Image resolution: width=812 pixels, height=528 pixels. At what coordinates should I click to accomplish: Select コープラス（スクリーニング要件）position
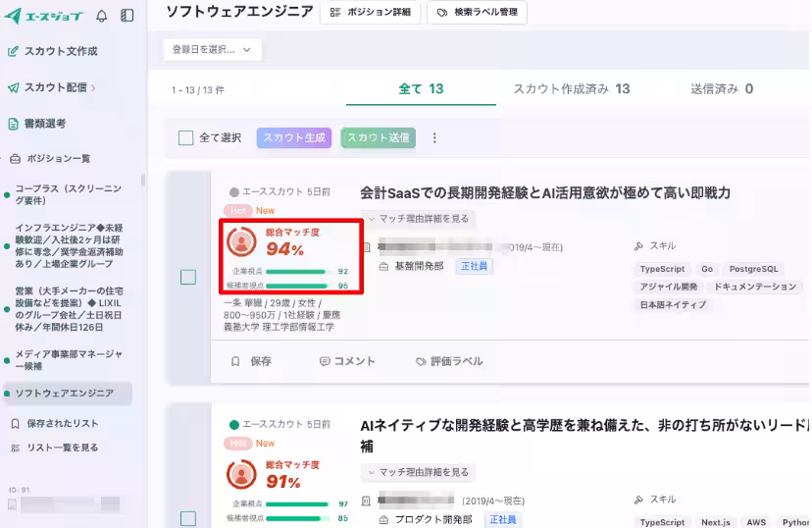68,194
